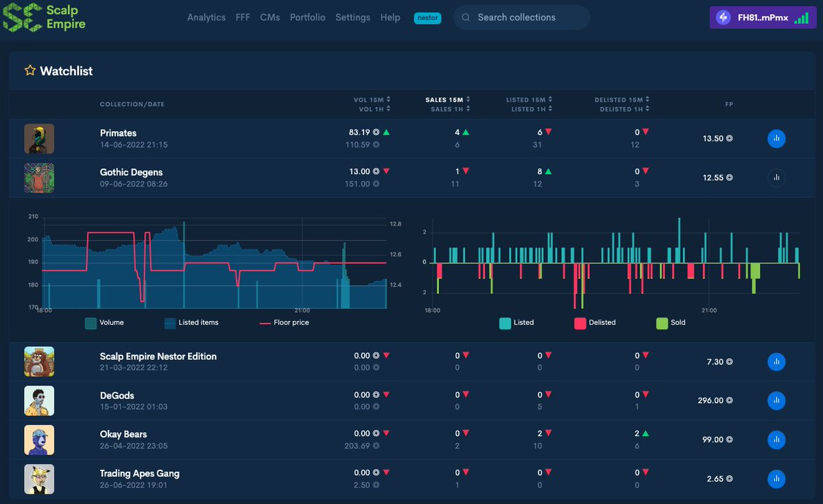Open the Okay Bears collection link
This screenshot has height=504, width=823.
click(123, 434)
